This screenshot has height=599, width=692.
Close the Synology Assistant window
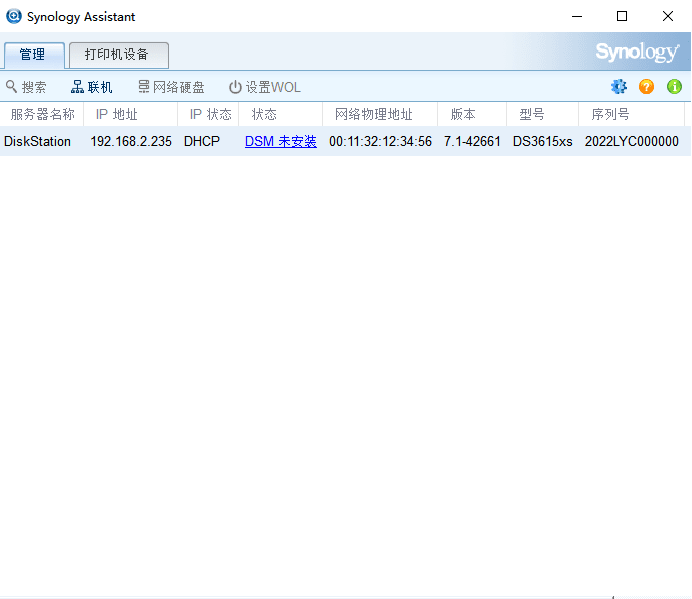[x=668, y=16]
